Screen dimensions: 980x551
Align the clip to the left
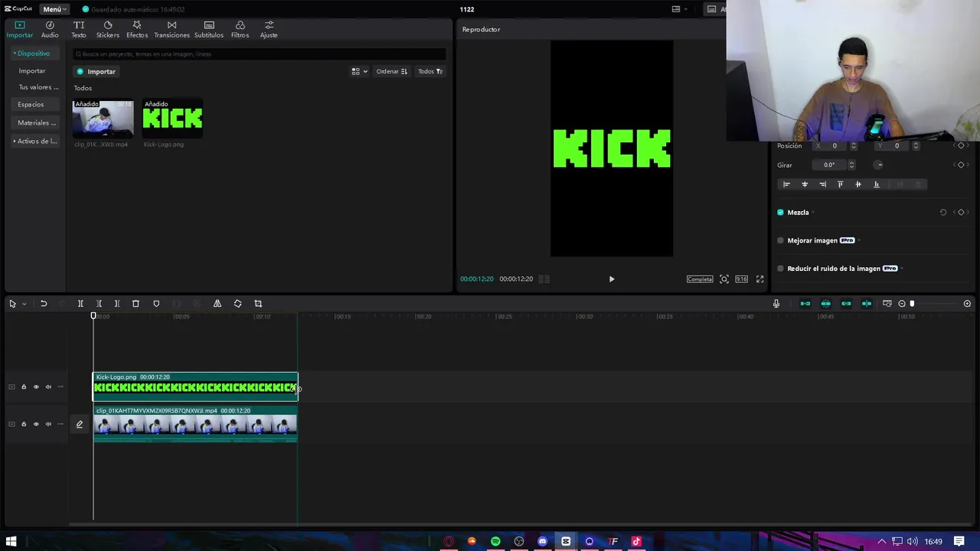pos(786,184)
